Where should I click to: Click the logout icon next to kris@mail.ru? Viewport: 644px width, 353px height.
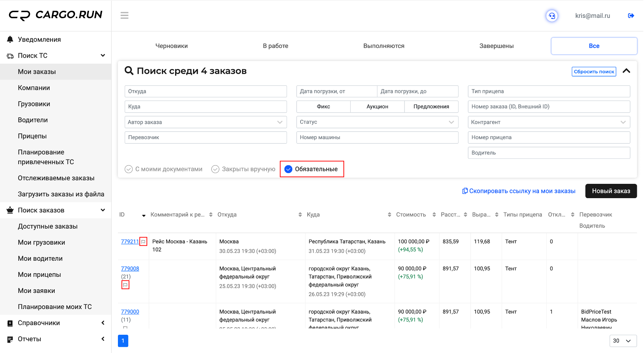631,16
